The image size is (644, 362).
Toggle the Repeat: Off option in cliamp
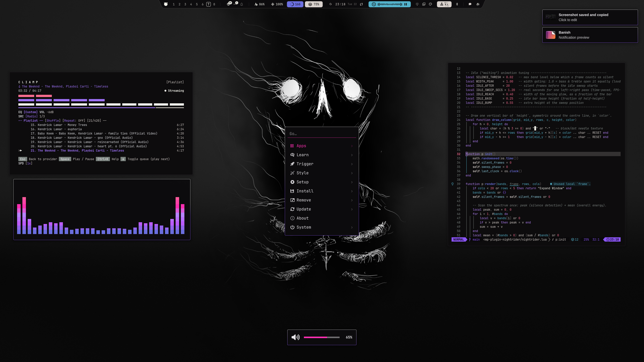(x=74, y=121)
